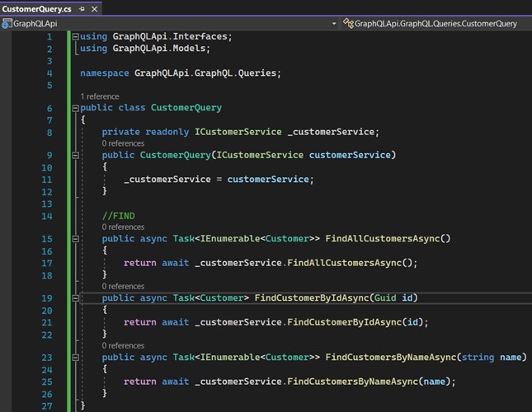Pin the CustomerQuery.cs tab
This screenshot has width=532, height=412.
pyautogui.click(x=82, y=8)
